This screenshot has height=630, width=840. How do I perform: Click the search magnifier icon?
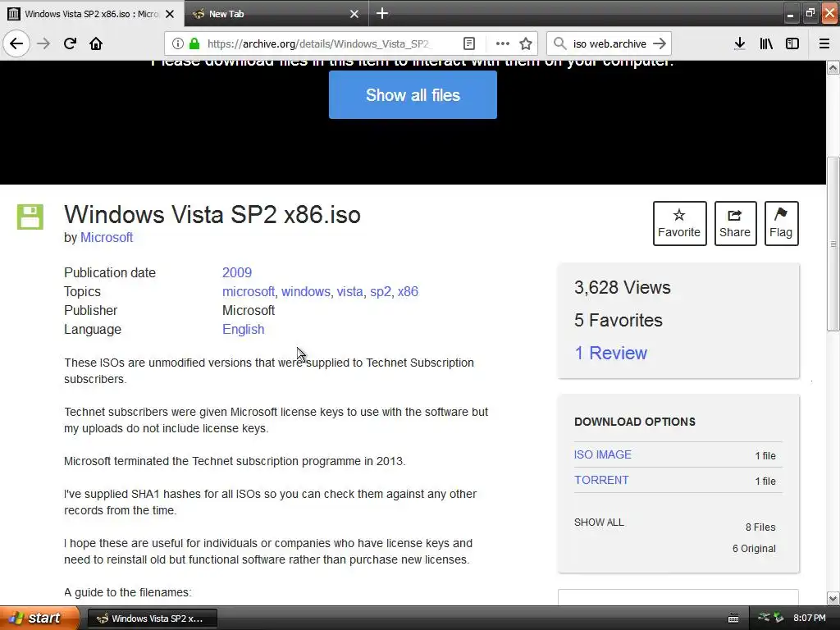coord(559,43)
